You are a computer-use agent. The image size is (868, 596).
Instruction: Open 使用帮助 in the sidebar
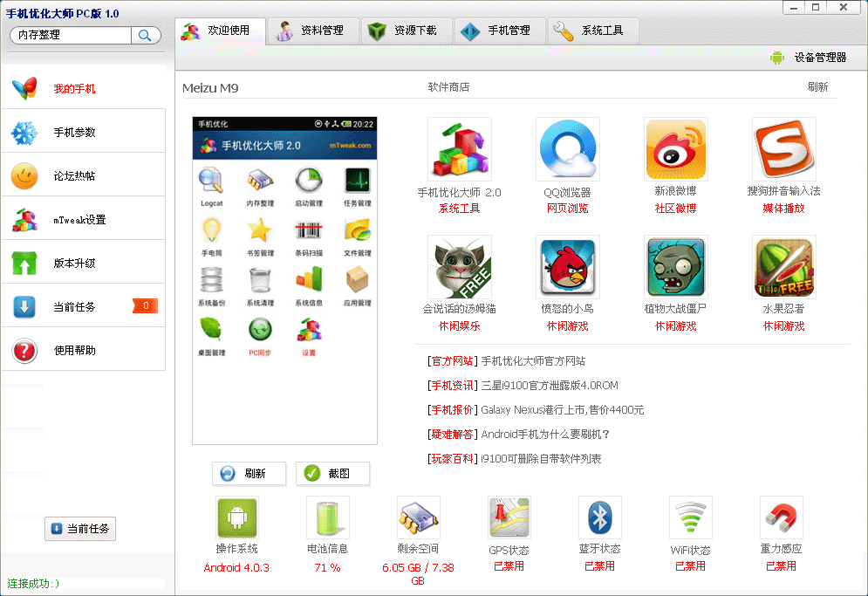click(x=84, y=351)
